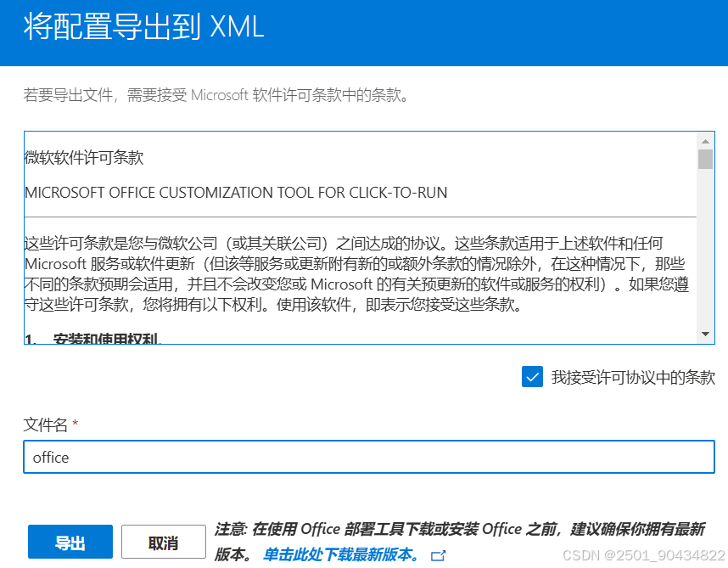Click the 若要导出文件 instruction text

point(216,95)
